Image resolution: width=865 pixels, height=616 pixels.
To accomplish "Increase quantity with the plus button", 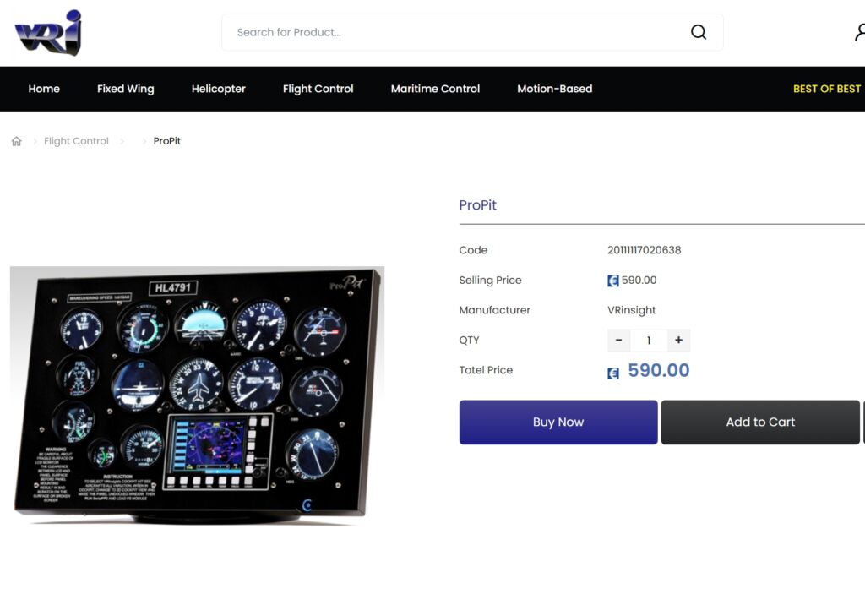I will coord(678,341).
